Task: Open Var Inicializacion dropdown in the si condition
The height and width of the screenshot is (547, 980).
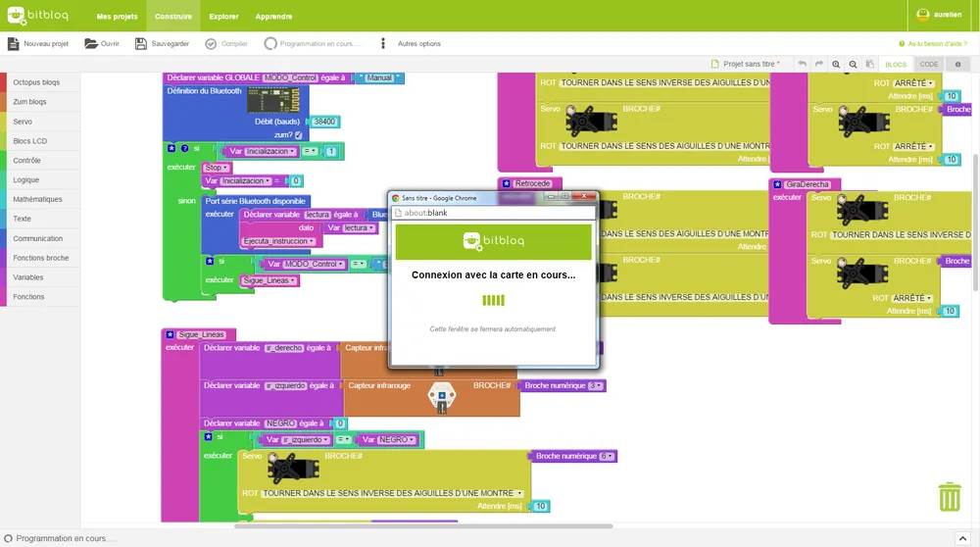Action: [270, 151]
